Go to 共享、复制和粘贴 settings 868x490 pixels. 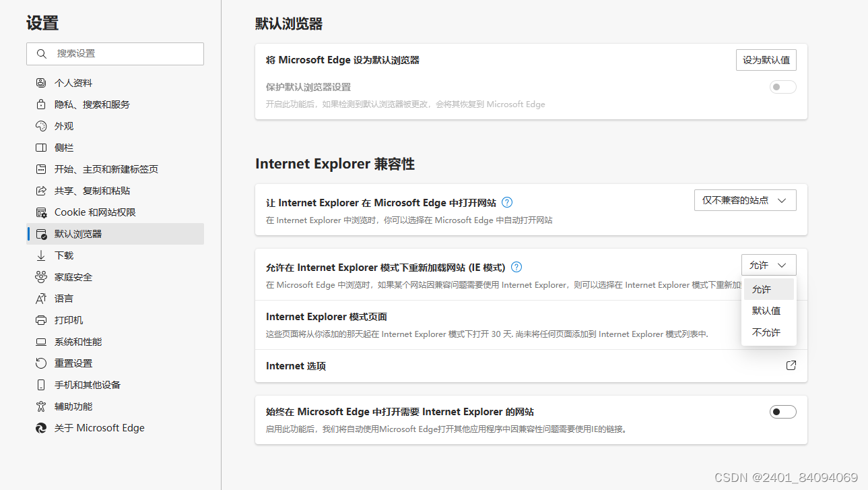[115, 191]
